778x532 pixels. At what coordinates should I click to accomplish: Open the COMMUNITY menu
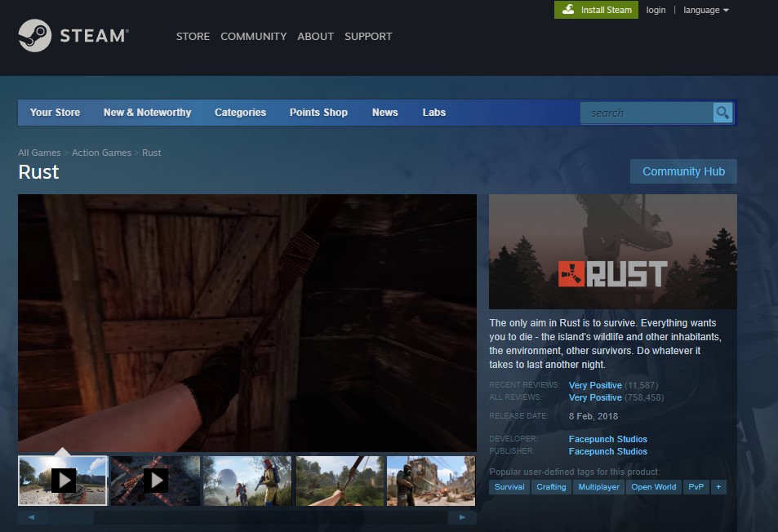[x=254, y=36]
